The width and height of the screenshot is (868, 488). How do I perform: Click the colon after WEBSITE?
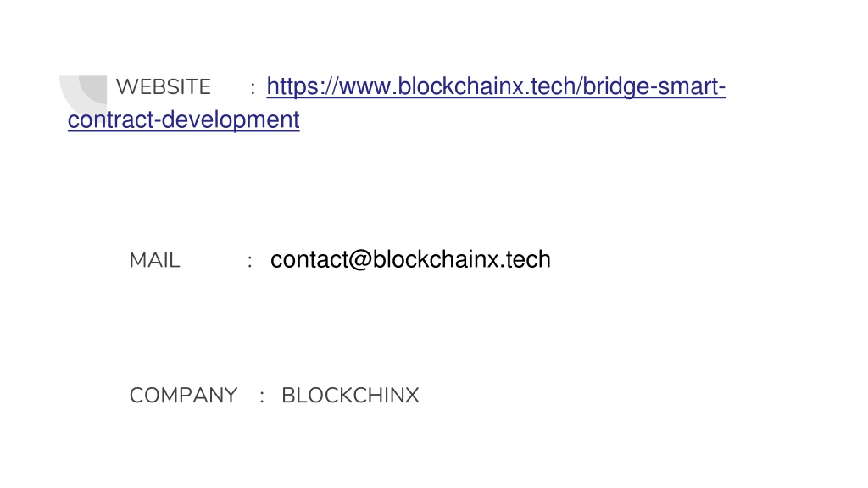click(x=253, y=87)
